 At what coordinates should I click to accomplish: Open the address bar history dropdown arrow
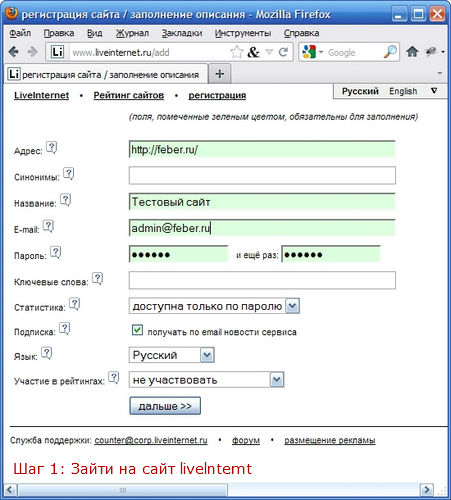pyautogui.click(x=269, y=52)
